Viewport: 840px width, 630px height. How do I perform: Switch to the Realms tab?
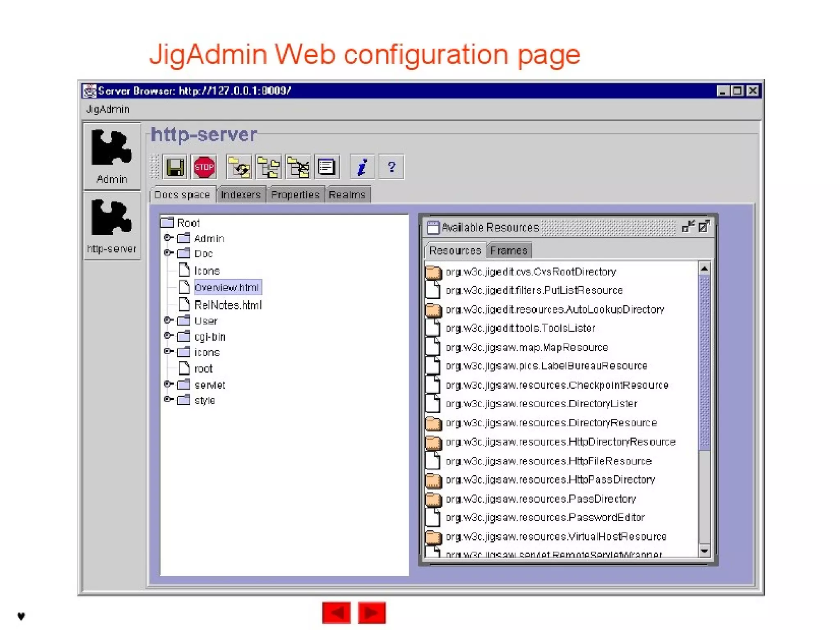point(347,195)
